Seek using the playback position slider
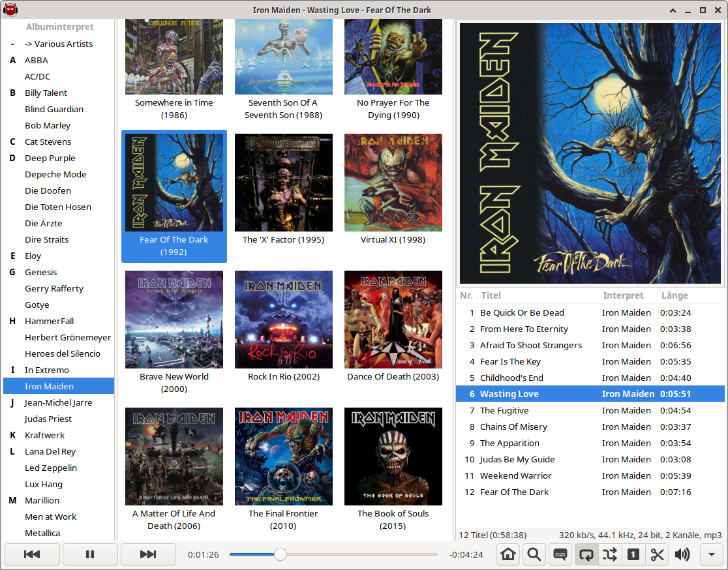The image size is (728, 570). (x=333, y=554)
